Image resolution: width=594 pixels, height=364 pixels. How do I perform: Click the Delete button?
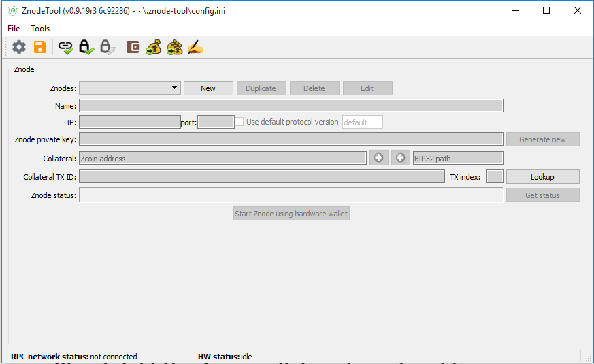[314, 88]
